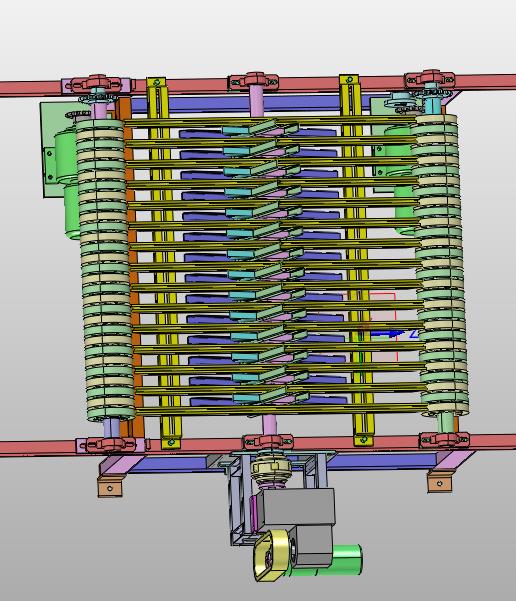Select the left yellow slotted vertical guide rail
The image size is (516, 601).
tap(163, 264)
